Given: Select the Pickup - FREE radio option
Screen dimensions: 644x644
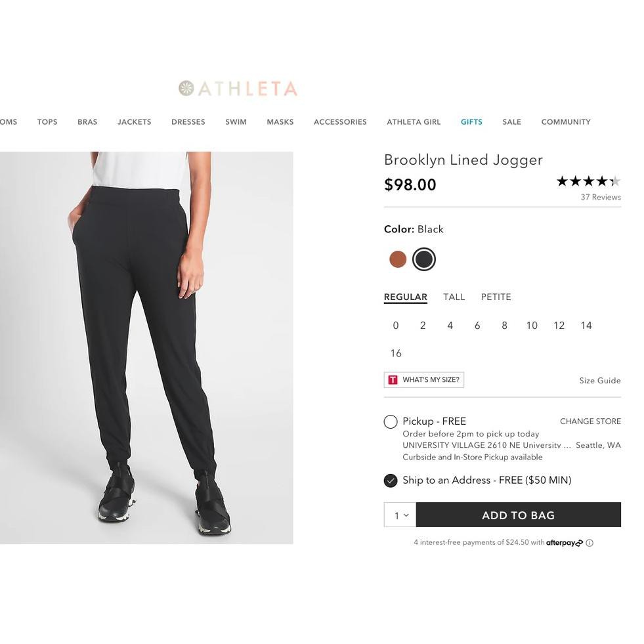Looking at the screenshot, I should point(390,422).
